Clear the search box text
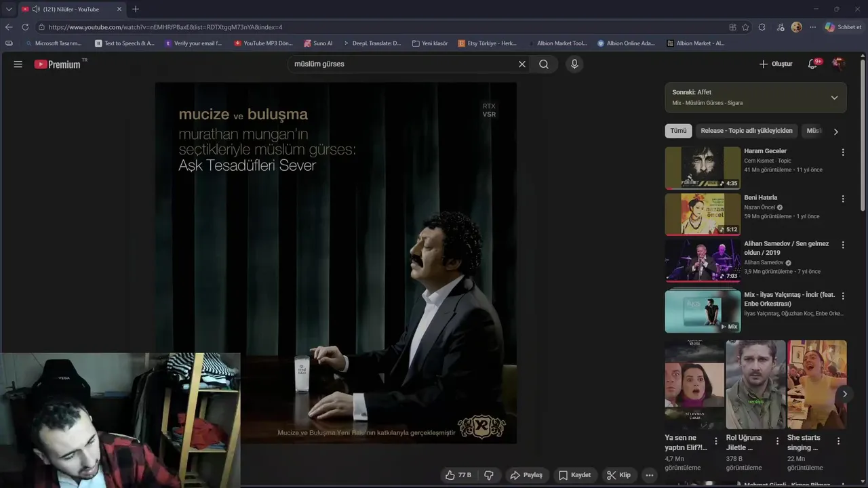The image size is (868, 488). coord(521,64)
